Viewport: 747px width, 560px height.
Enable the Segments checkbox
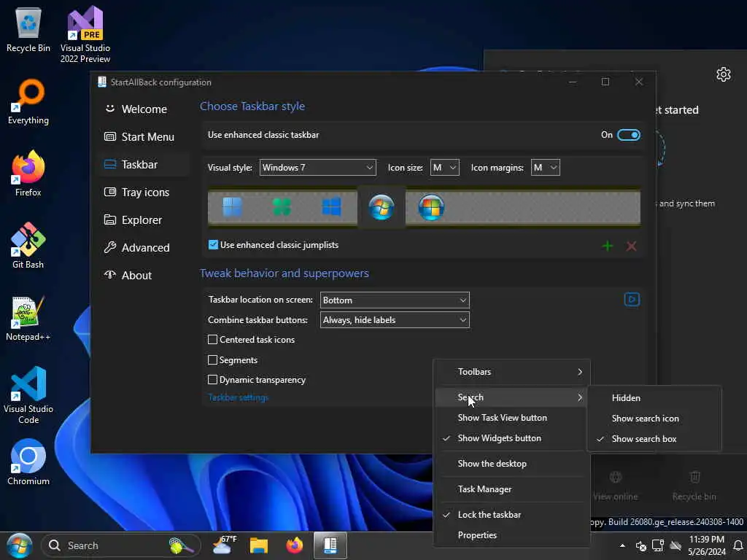click(x=212, y=360)
